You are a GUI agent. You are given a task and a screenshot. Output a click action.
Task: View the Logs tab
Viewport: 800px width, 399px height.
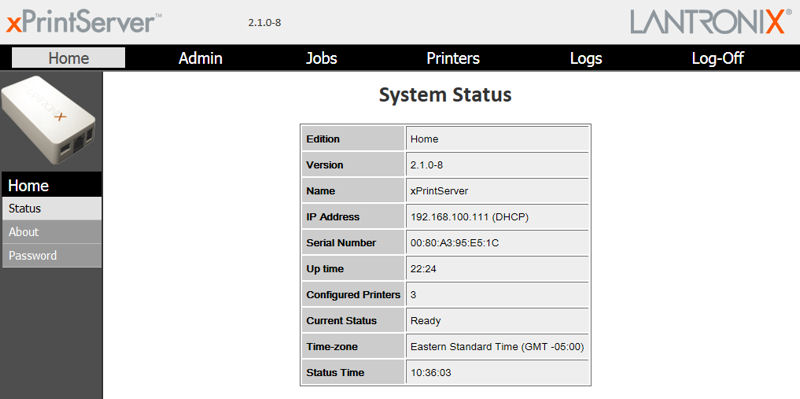tap(586, 58)
